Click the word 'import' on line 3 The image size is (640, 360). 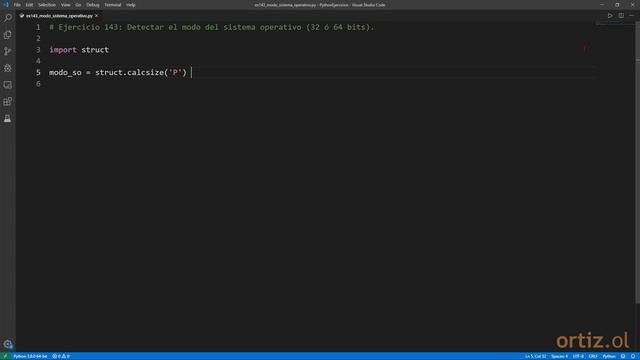(x=63, y=50)
